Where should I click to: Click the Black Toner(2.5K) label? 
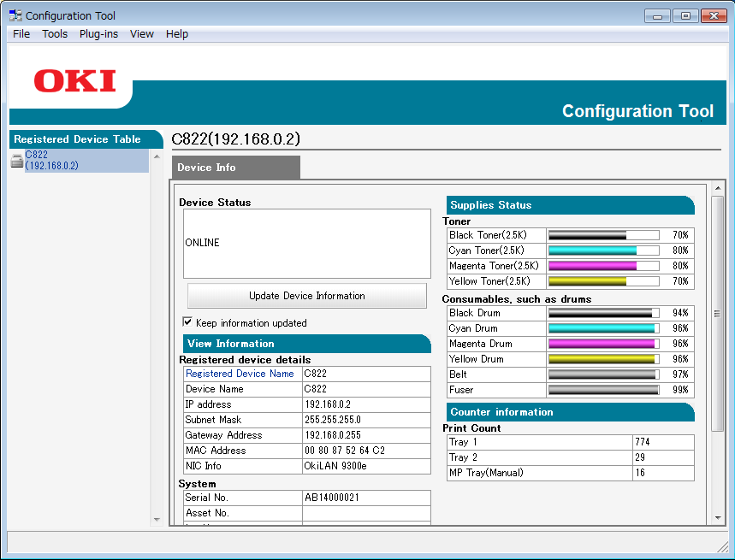pos(488,235)
